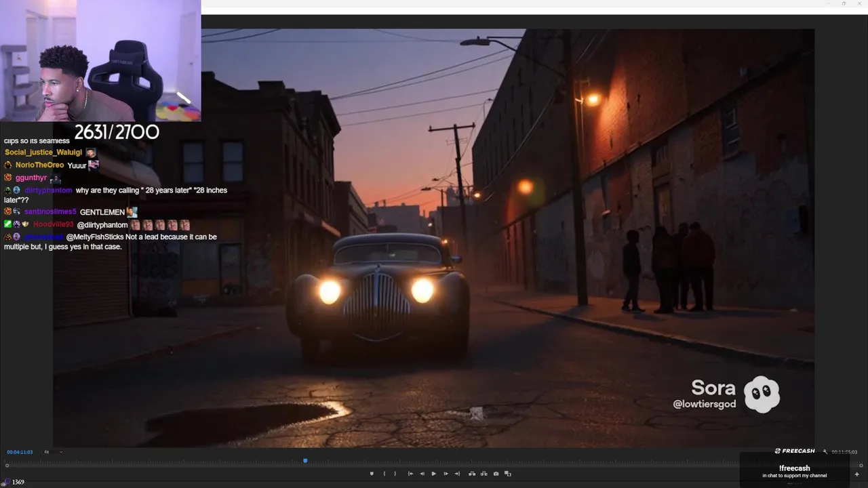Click the left handle of the zoom scroll bar
The width and height of the screenshot is (868, 488).
(7, 466)
